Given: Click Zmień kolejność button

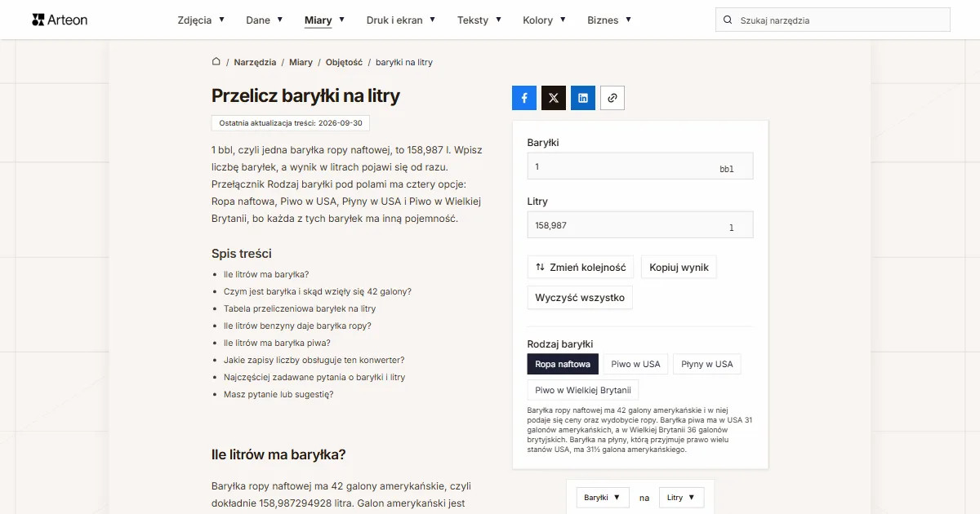Looking at the screenshot, I should (x=581, y=268).
